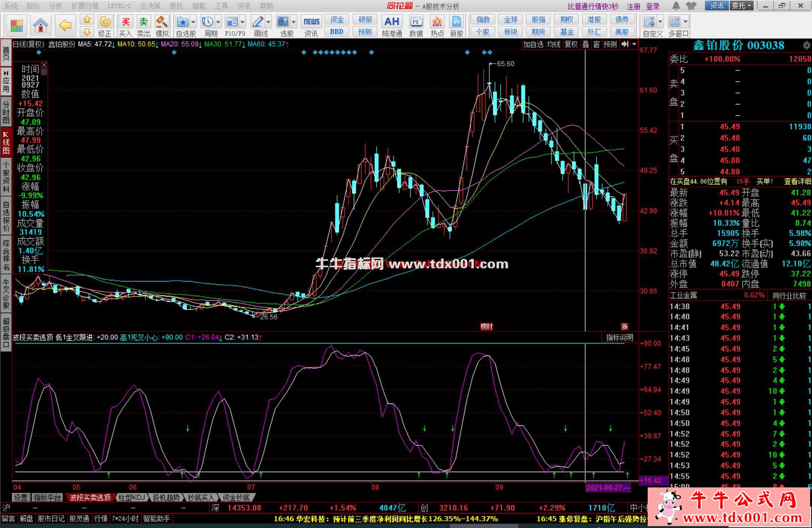Open the 系统 menu
The image size is (812, 528).
pyautogui.click(x=11, y=6)
